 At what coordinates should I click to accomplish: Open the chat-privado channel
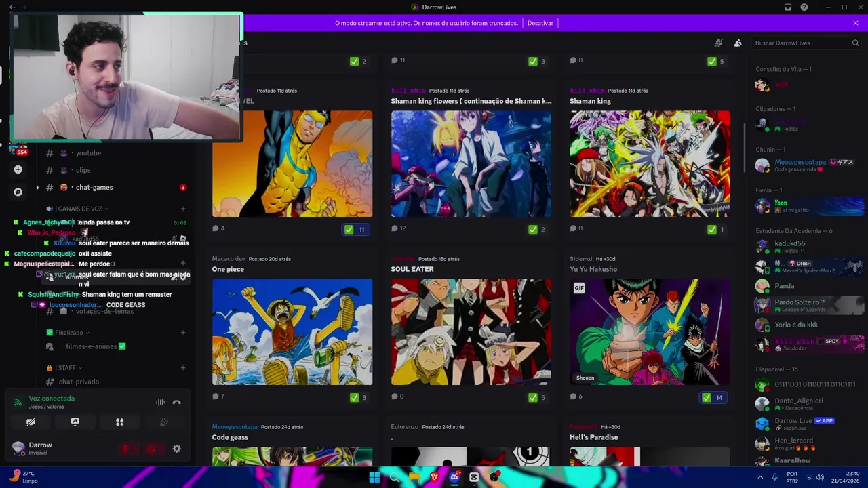click(x=79, y=382)
